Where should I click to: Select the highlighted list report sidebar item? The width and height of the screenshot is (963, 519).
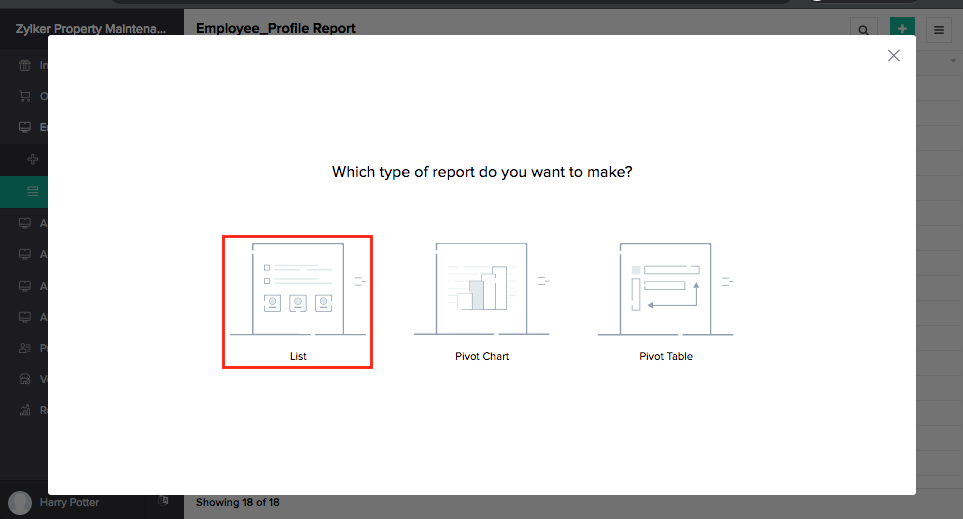point(24,192)
